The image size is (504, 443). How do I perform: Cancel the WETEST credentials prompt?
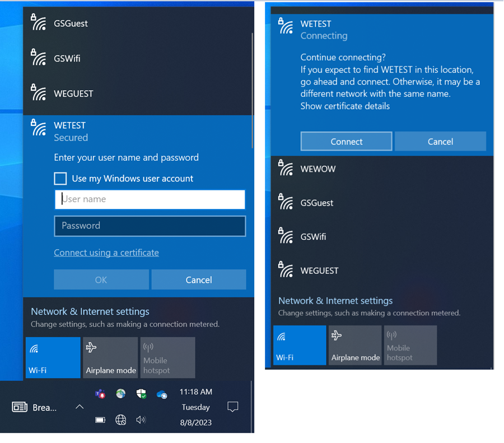[199, 279]
